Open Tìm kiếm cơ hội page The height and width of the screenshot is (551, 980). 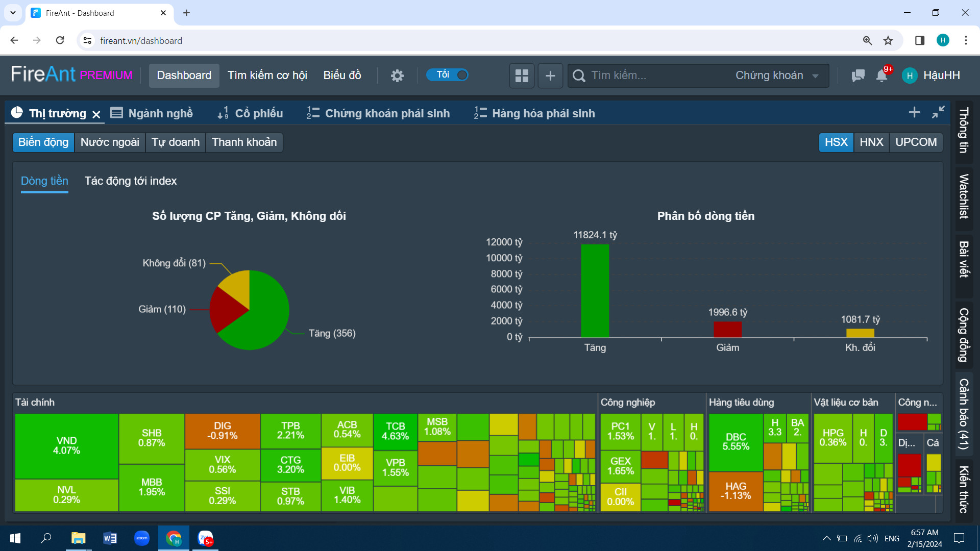point(267,76)
